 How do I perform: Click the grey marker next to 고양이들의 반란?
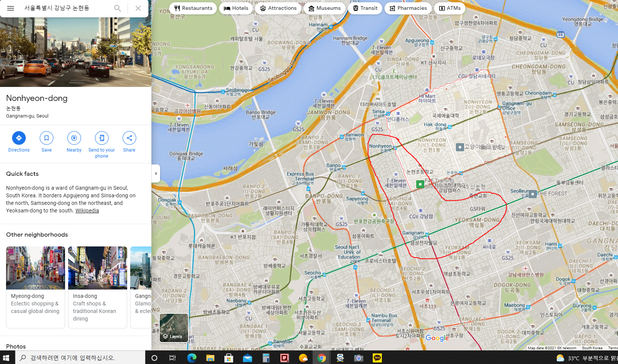(x=460, y=147)
